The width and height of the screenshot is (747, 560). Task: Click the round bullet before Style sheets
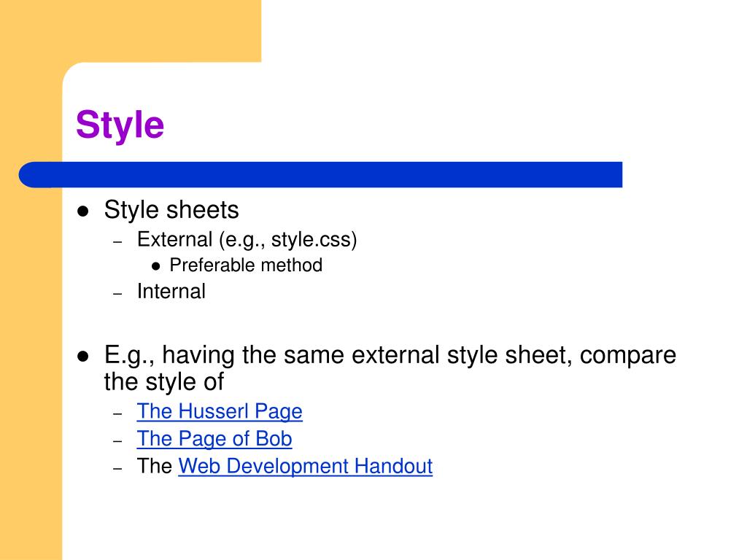83,211
